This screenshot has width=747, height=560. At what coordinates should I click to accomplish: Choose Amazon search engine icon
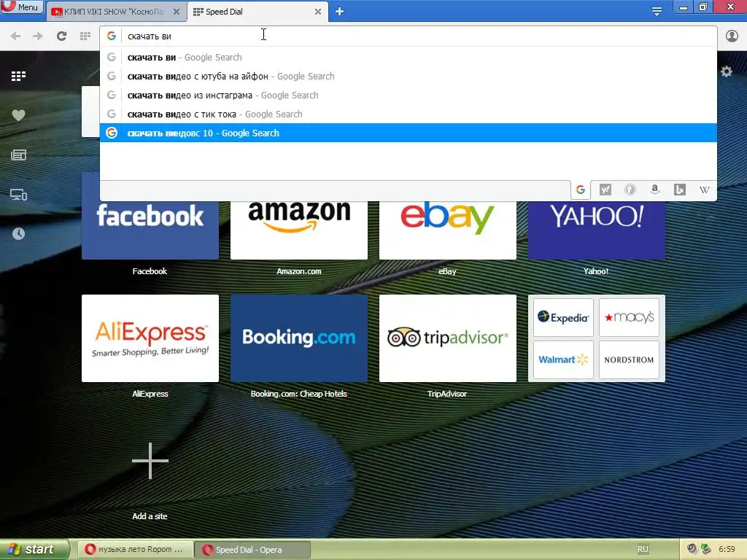pyautogui.click(x=654, y=190)
